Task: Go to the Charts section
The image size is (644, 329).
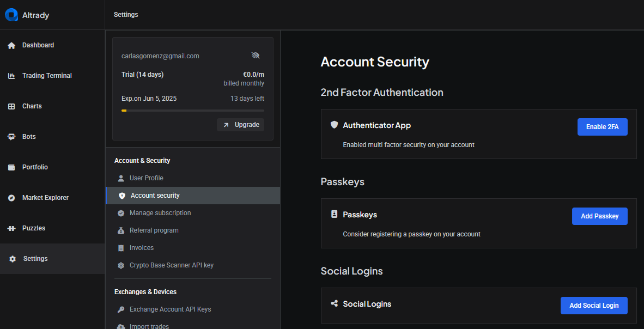Action: 52,106
